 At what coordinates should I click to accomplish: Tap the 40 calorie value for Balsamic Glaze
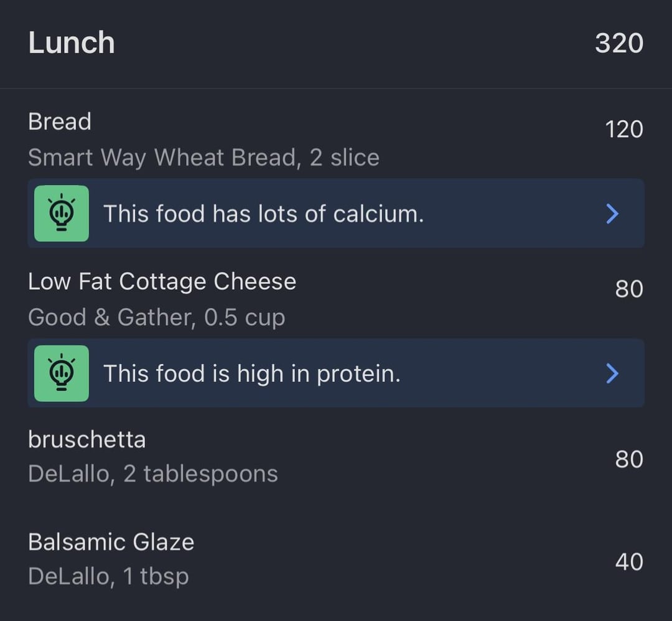tap(629, 562)
